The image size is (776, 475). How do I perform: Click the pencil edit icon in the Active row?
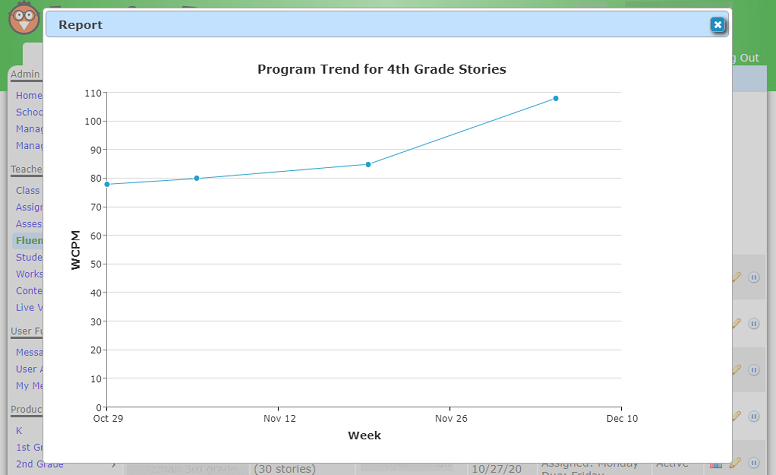click(737, 462)
